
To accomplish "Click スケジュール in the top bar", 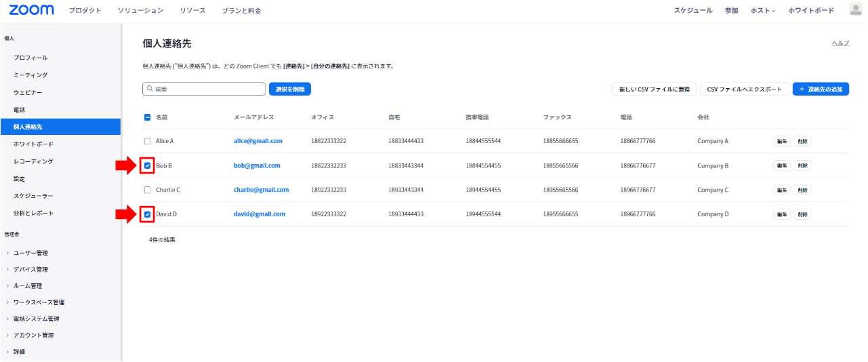I will click(x=693, y=11).
